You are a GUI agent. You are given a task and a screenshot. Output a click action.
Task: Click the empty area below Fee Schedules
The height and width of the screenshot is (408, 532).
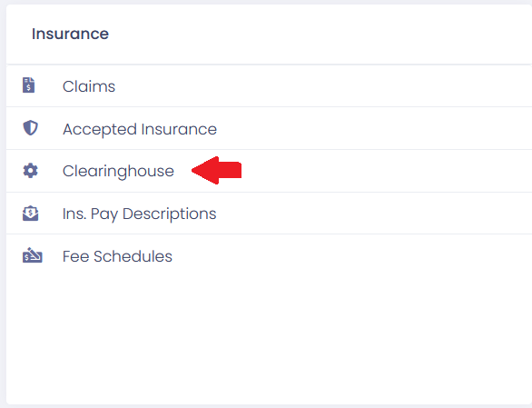click(x=269, y=340)
